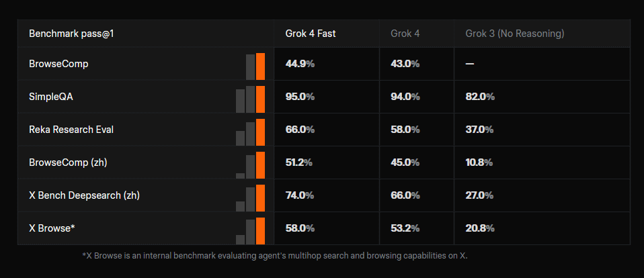The image size is (644, 278).
Task: Click the SimpleQA row label
Action: click(x=51, y=97)
